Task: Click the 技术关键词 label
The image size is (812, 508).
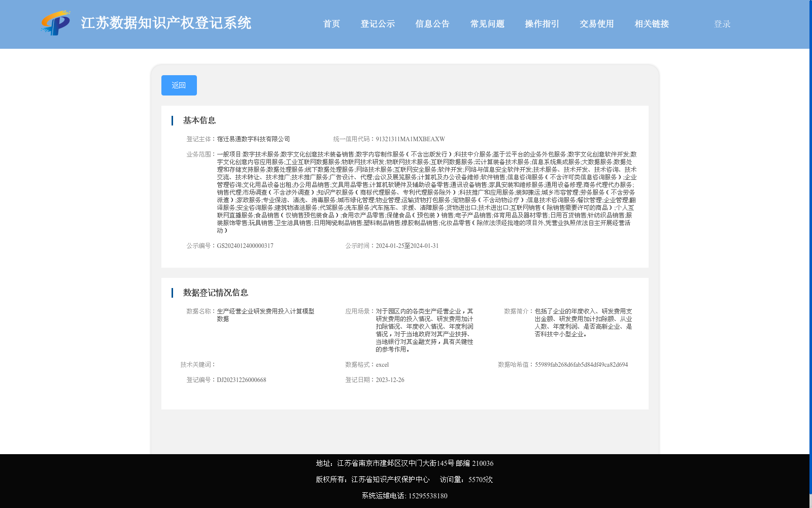Action: coord(198,365)
